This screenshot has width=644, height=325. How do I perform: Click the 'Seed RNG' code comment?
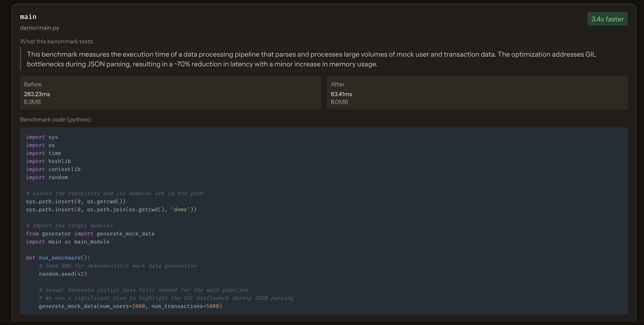click(x=118, y=266)
